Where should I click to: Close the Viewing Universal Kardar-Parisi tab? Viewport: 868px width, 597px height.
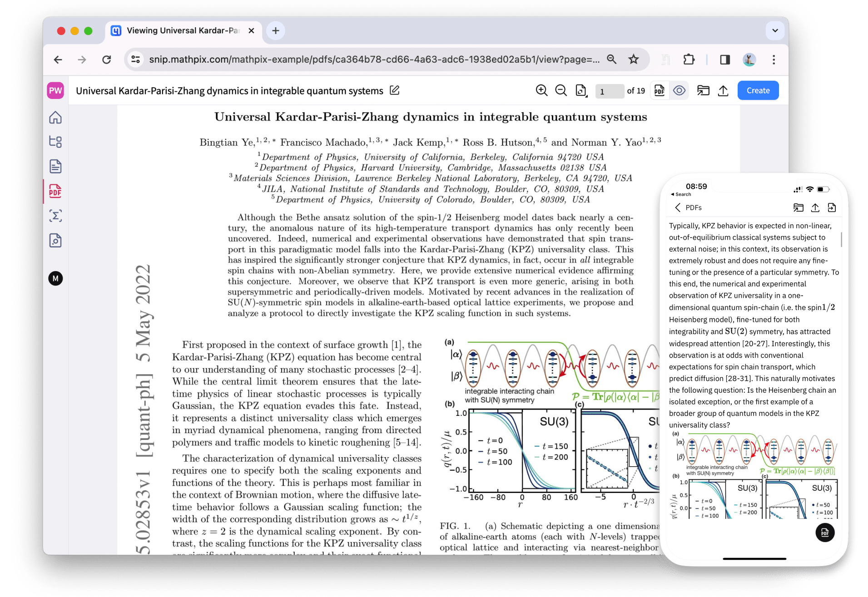[x=251, y=31]
